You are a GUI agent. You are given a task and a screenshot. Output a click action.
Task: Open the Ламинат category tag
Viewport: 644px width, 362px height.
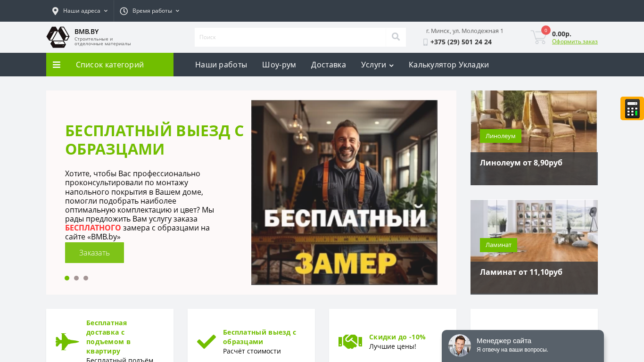(x=498, y=245)
